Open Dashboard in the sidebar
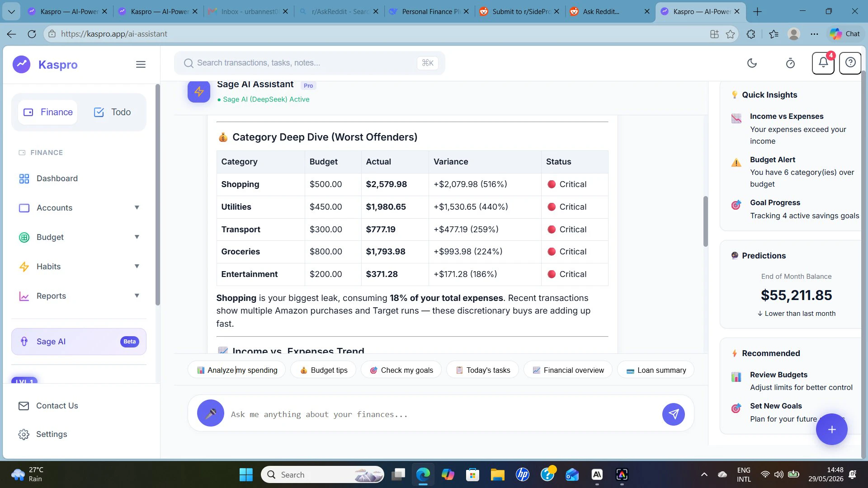 [79, 178]
